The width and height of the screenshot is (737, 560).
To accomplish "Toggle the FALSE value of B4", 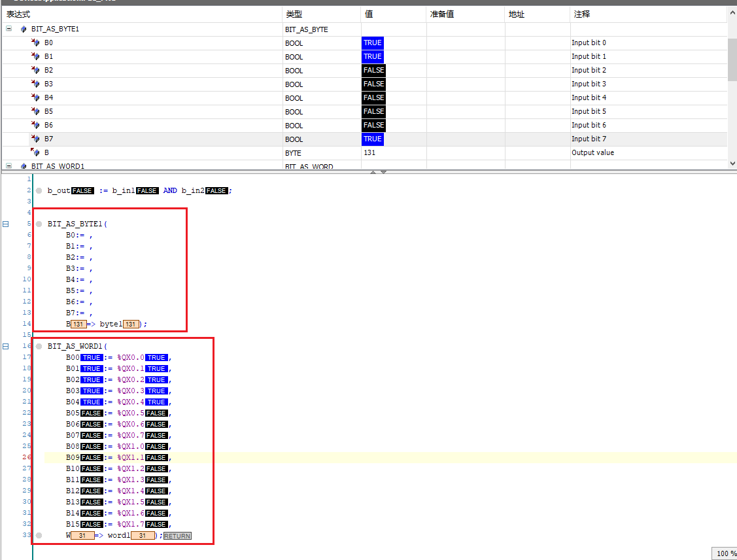I will 373,98.
